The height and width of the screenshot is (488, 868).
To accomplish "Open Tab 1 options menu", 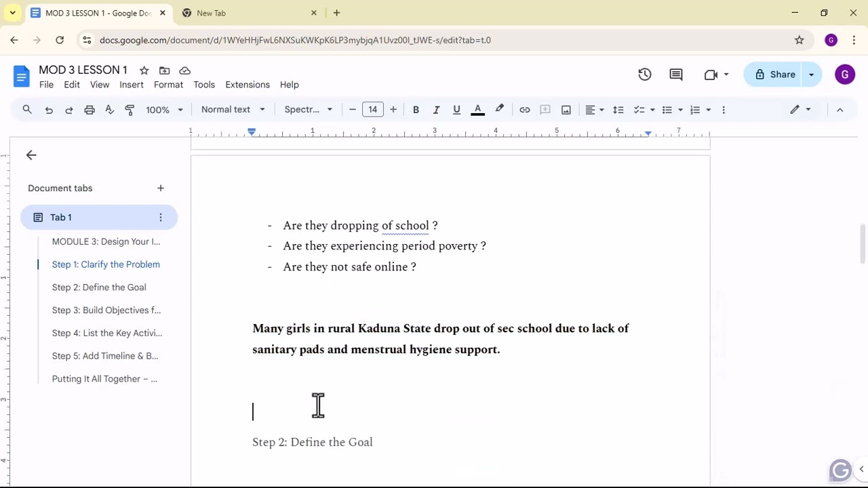I will [161, 218].
